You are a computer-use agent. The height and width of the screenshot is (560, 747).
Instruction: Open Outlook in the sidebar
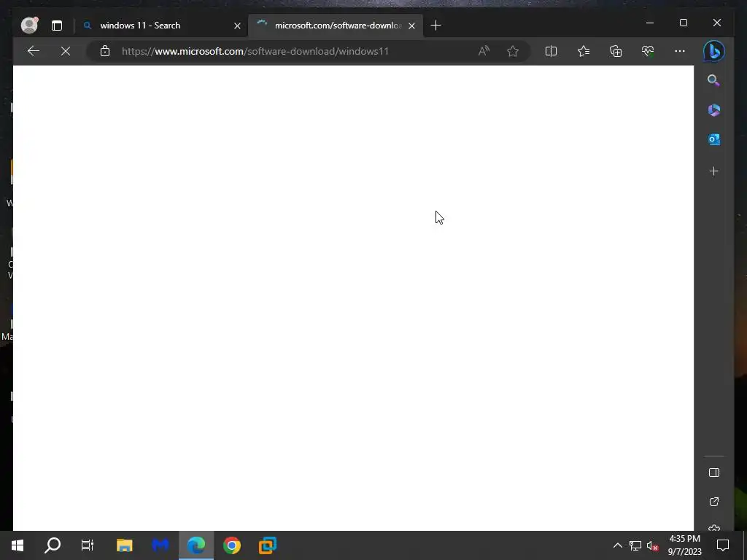713,139
